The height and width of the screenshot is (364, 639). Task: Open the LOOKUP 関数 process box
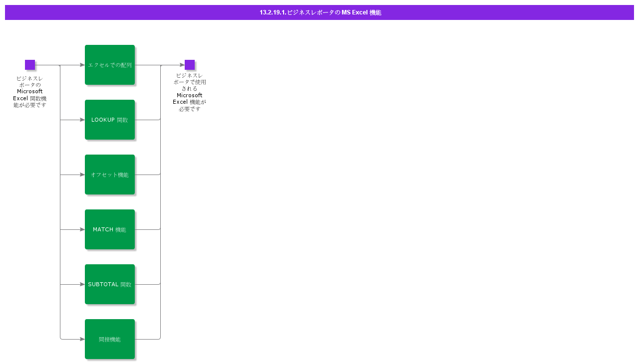coord(110,120)
